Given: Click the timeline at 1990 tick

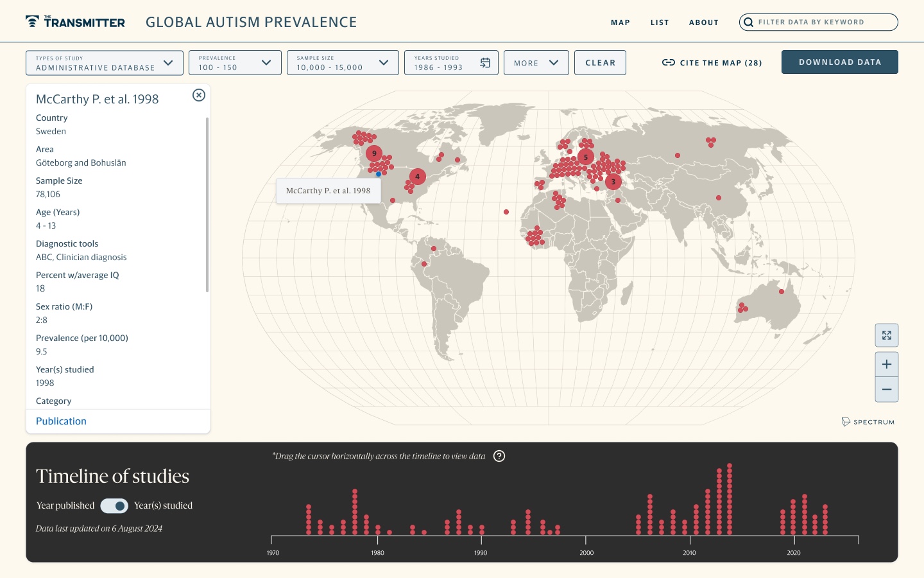Looking at the screenshot, I should tap(481, 541).
